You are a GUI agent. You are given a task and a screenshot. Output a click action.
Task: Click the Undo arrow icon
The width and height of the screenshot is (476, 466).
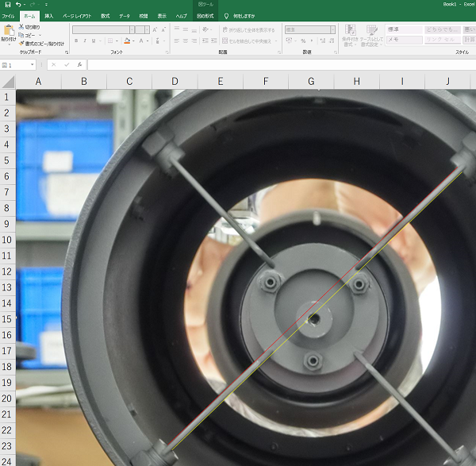(18, 4)
